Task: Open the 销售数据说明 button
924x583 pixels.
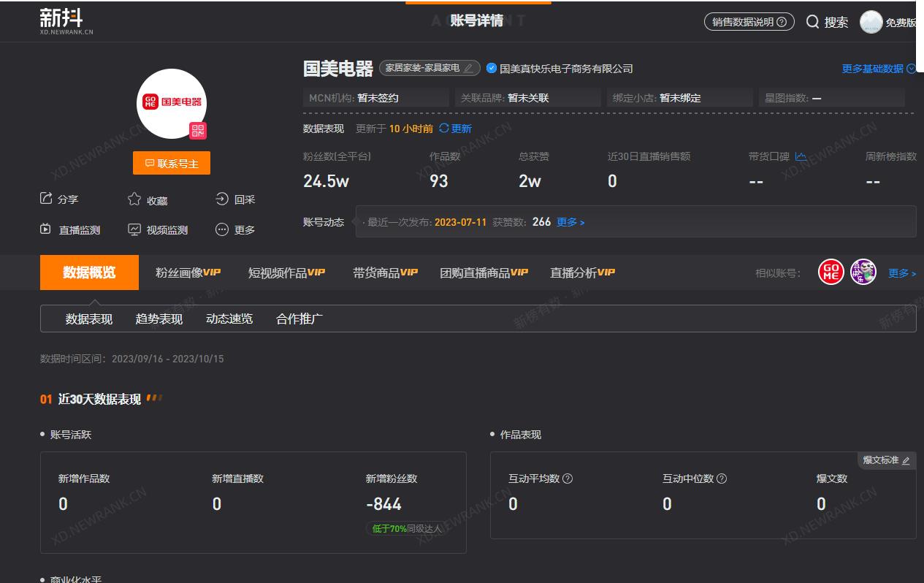Action: [x=749, y=22]
